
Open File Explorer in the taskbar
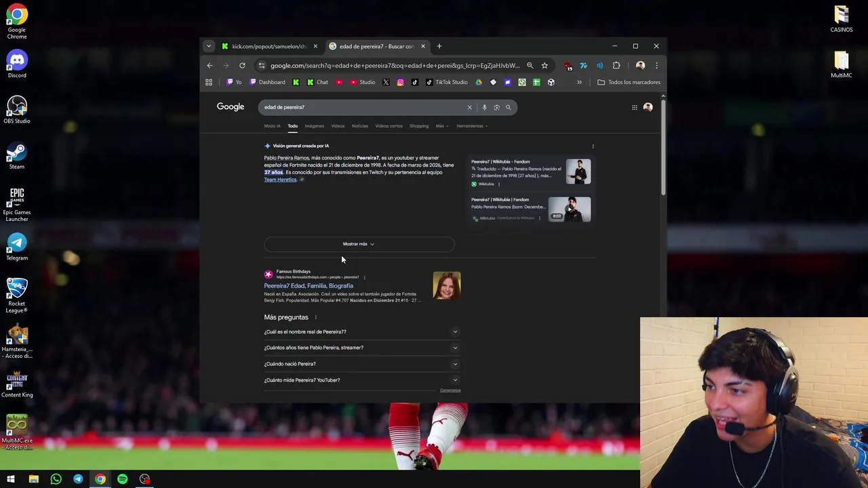click(x=33, y=479)
